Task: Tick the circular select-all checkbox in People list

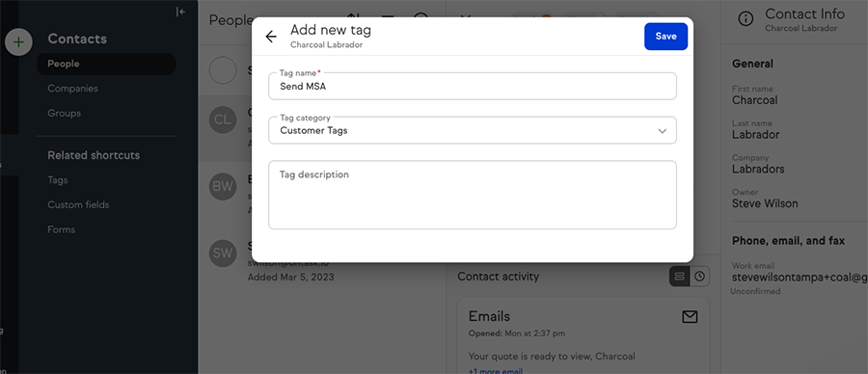Action: (223, 70)
